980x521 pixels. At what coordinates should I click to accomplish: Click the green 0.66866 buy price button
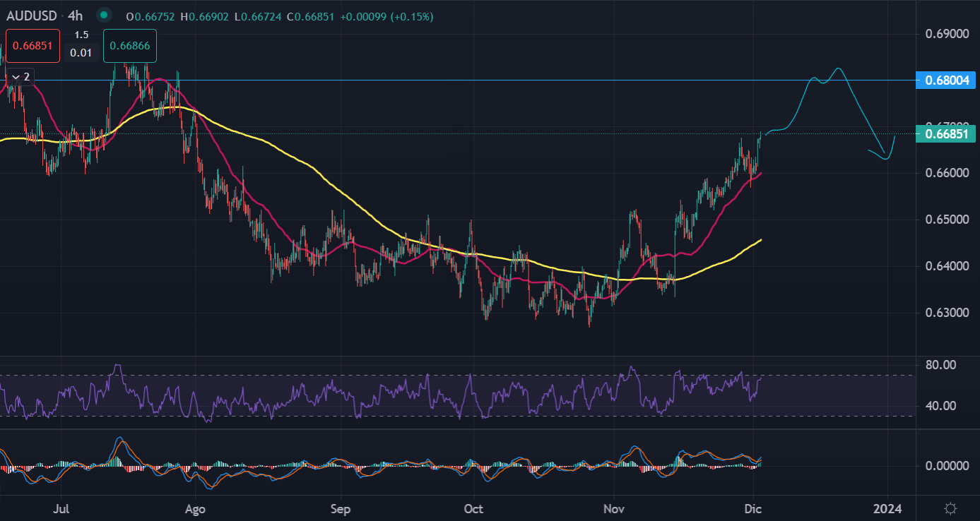(130, 45)
